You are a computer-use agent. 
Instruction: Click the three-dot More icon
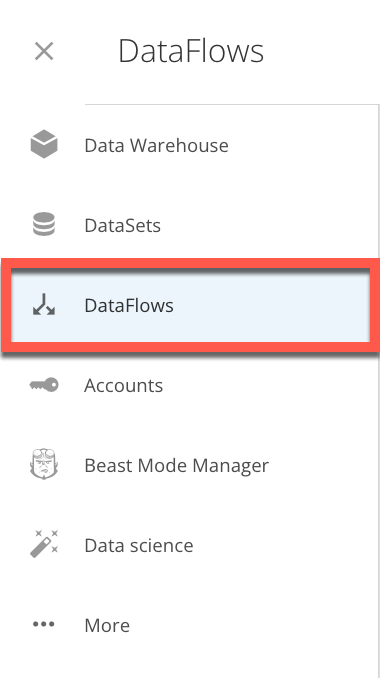coord(44,624)
